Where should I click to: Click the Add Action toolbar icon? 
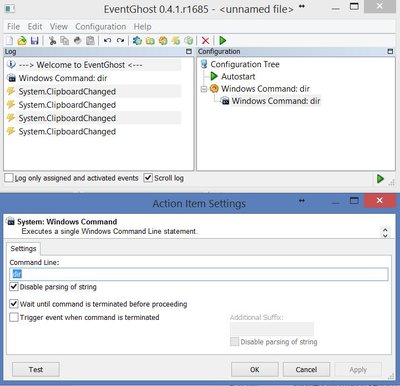[x=189, y=41]
